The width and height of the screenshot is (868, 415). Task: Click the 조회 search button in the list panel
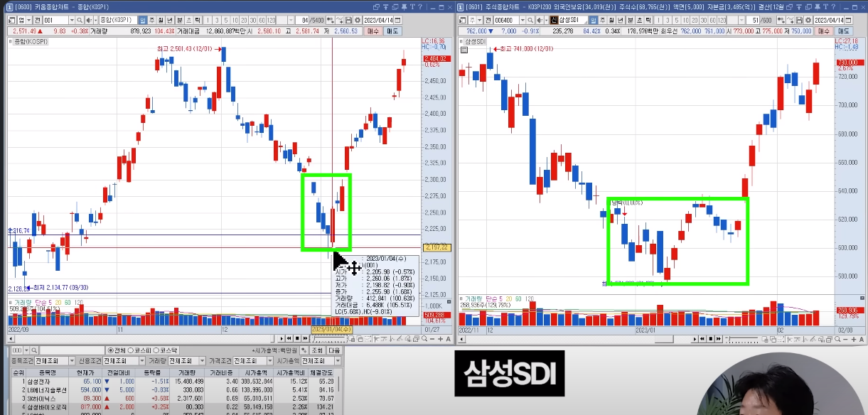tap(317, 350)
